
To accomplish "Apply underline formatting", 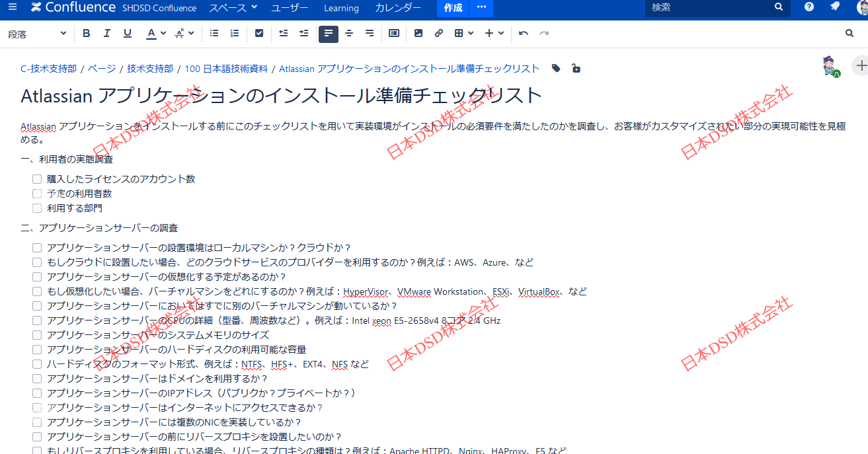I will click(x=128, y=33).
